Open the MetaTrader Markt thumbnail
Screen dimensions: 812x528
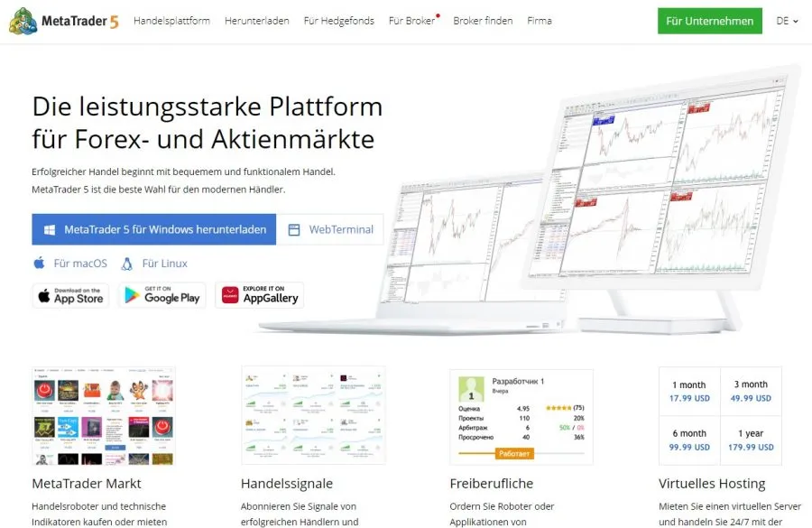click(103, 416)
